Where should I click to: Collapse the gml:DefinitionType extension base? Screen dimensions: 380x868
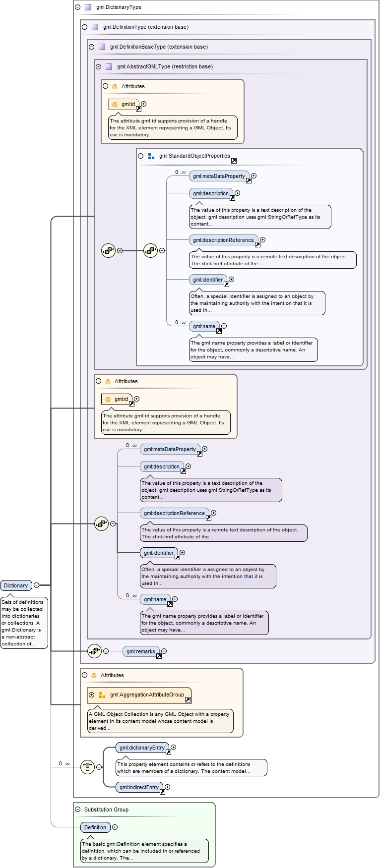(x=84, y=27)
